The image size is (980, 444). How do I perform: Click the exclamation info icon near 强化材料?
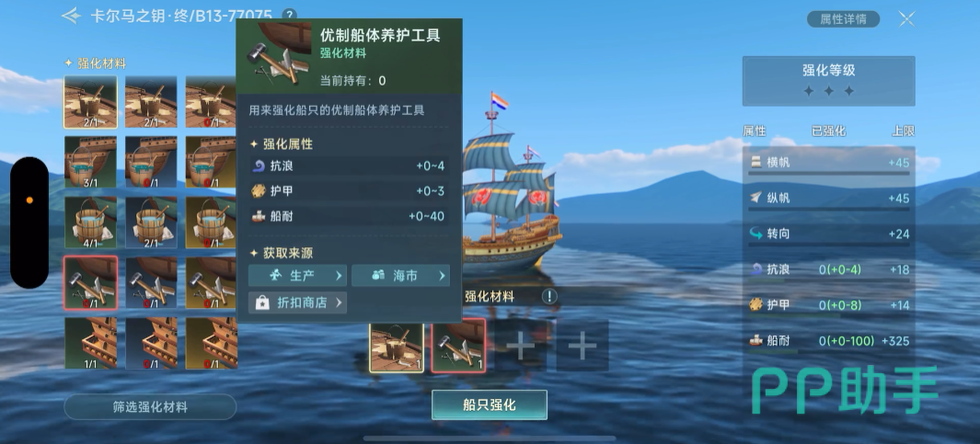pyautogui.click(x=548, y=297)
